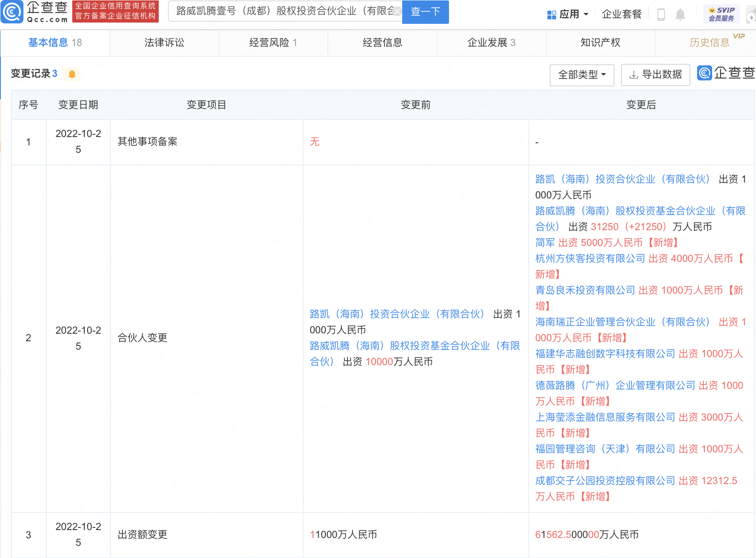Click the 变更日期 column header
This screenshot has width=756, height=558.
[78, 105]
